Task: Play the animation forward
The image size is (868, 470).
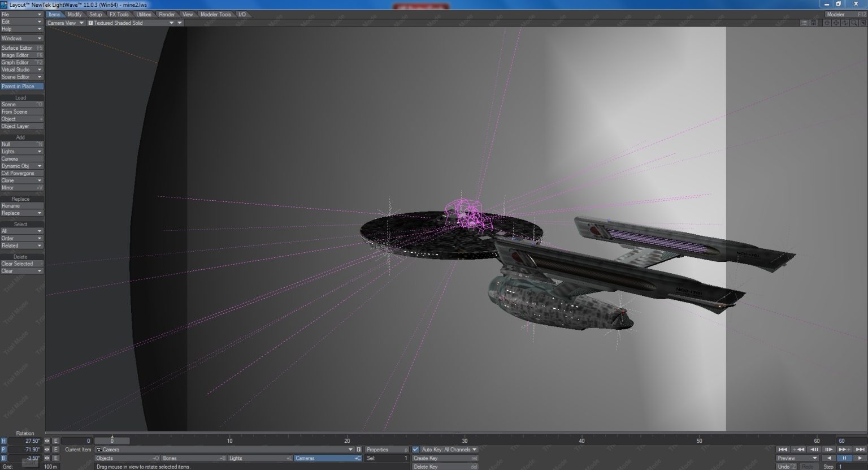Action: pos(860,458)
